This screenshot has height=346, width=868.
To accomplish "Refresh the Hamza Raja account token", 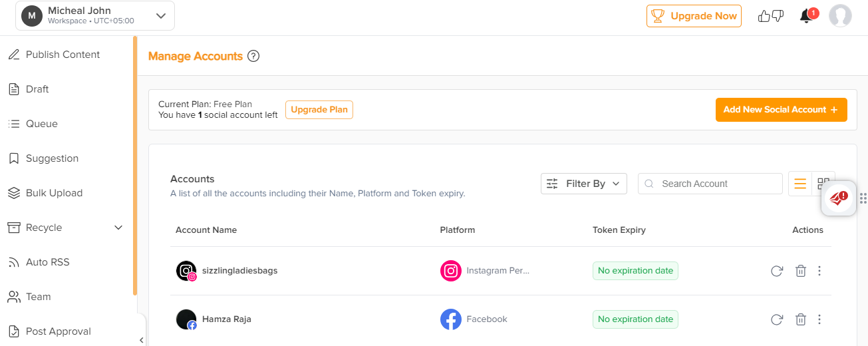I will tap(776, 319).
